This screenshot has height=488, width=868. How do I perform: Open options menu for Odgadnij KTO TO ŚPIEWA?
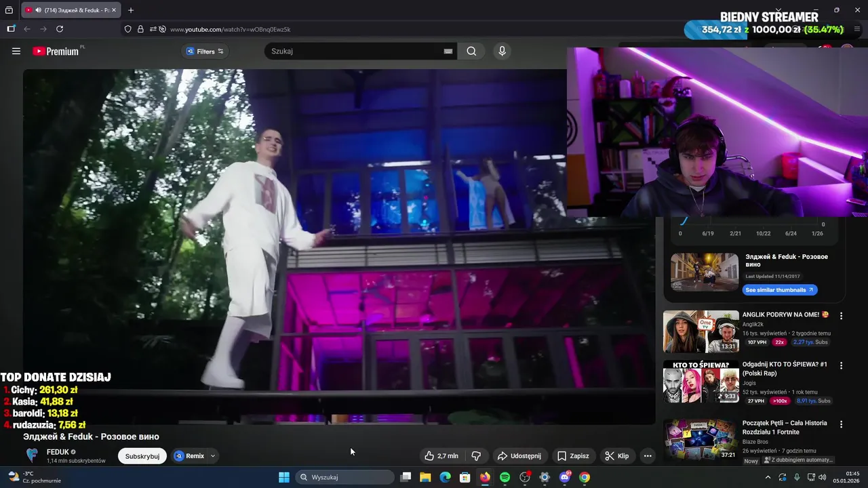(841, 365)
